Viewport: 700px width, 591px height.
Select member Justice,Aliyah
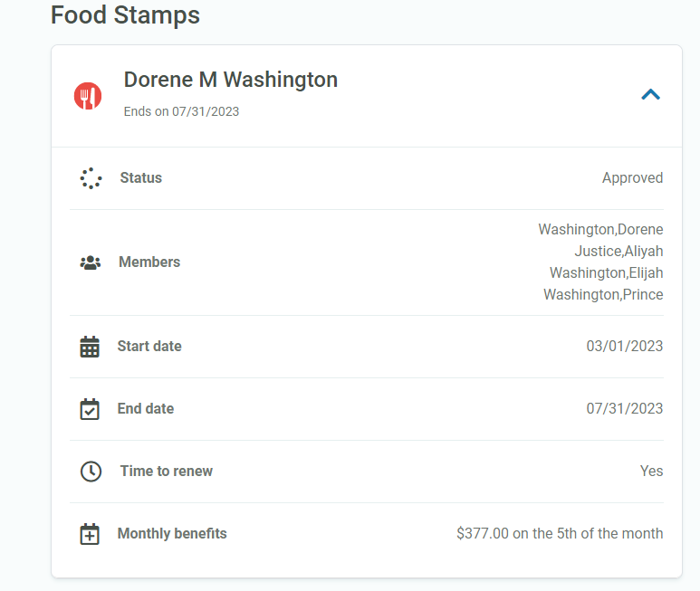point(618,251)
